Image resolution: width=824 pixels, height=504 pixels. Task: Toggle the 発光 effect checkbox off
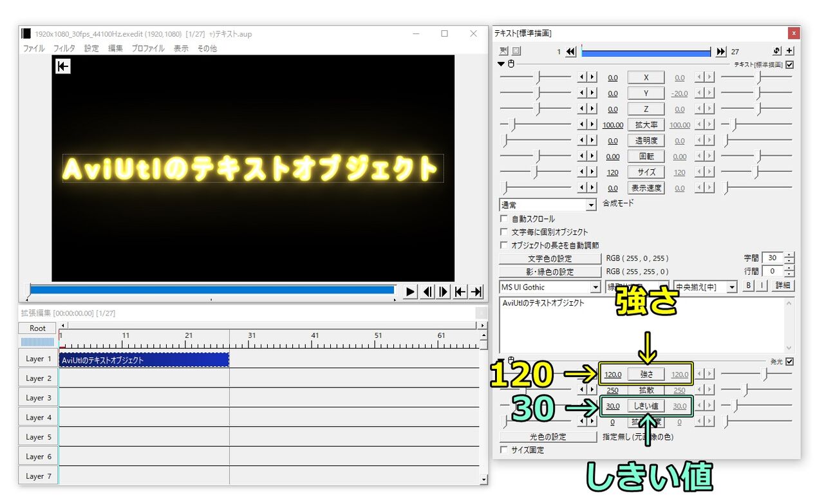(x=789, y=361)
